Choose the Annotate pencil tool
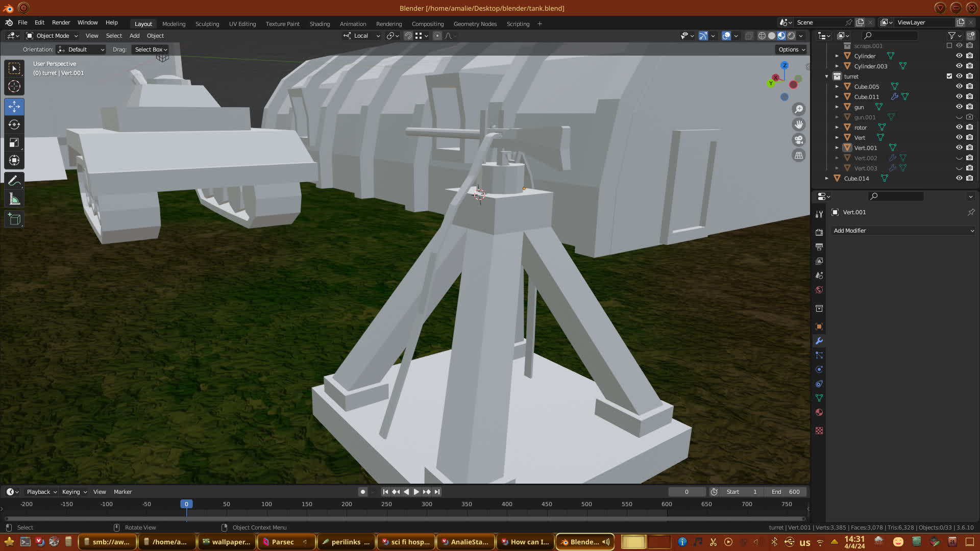 14,181
